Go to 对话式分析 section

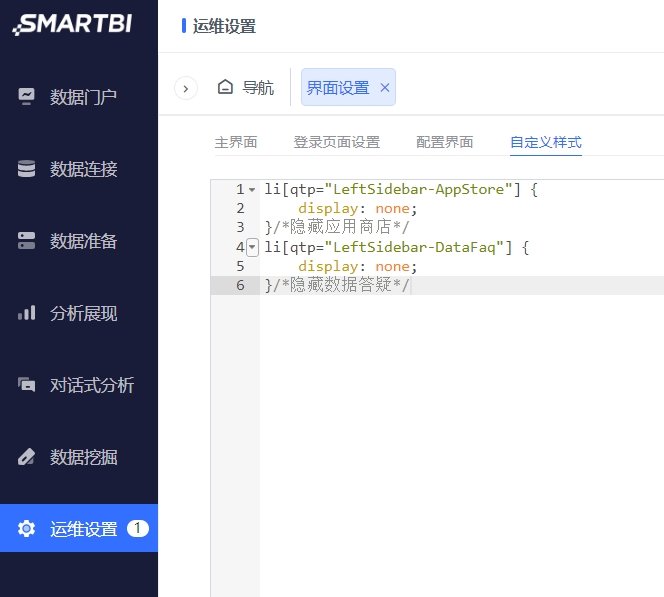pos(79,385)
